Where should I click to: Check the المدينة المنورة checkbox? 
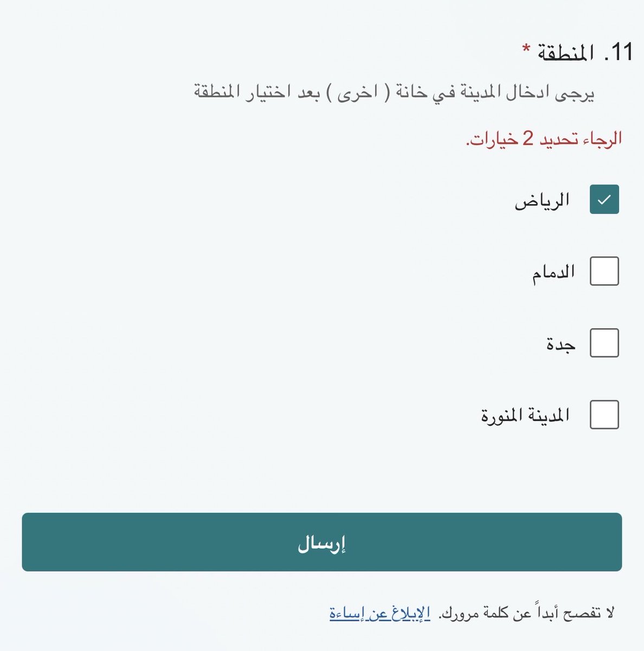click(x=604, y=414)
